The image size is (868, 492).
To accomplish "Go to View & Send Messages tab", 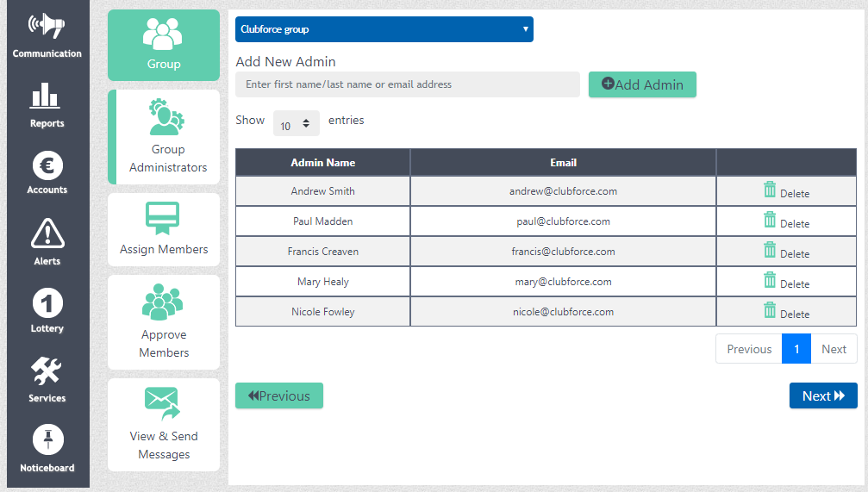I will coord(164,424).
